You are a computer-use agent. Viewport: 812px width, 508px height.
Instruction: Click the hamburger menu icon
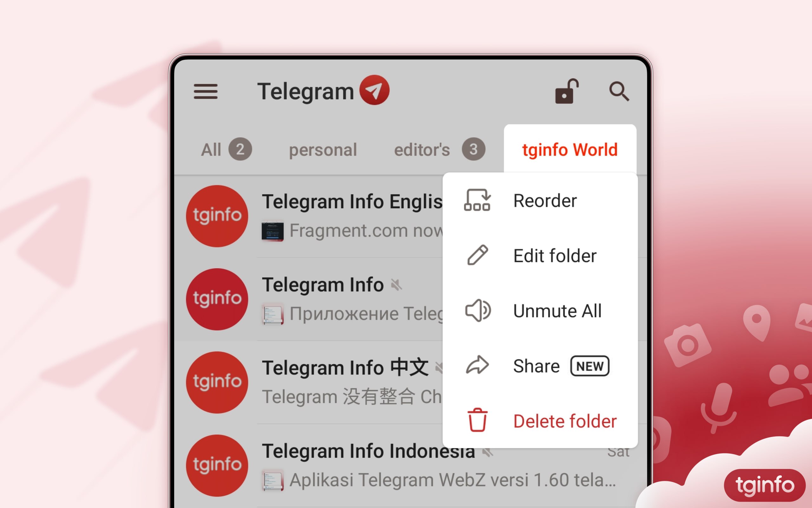(206, 91)
